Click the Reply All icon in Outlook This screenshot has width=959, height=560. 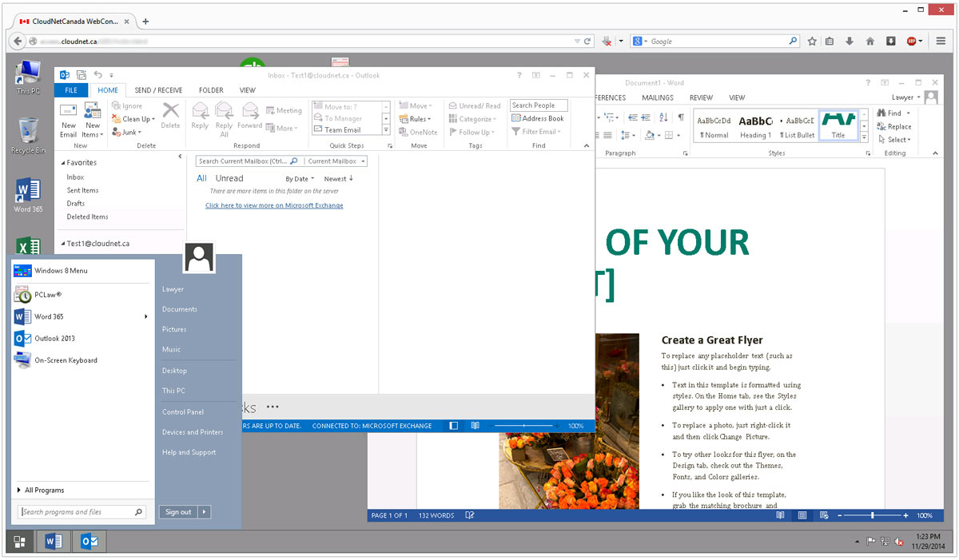pyautogui.click(x=224, y=119)
